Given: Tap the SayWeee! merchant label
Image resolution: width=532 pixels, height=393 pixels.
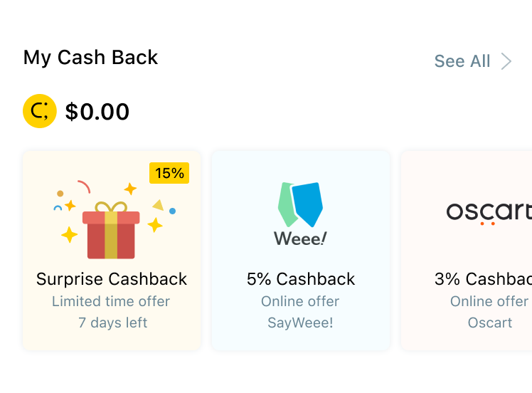Looking at the screenshot, I should pyautogui.click(x=300, y=323).
